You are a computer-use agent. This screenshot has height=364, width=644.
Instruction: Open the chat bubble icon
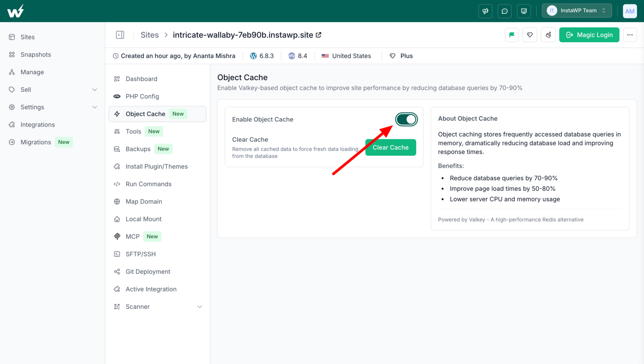click(505, 11)
